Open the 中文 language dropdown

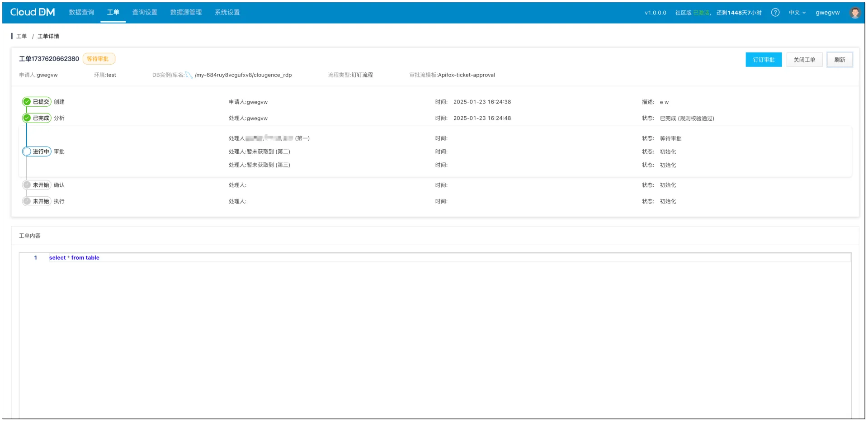(797, 13)
